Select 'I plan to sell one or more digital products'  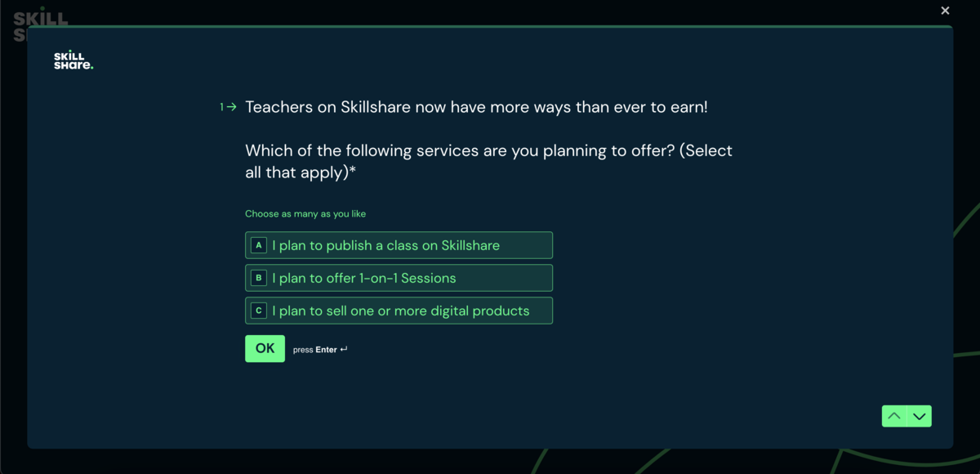click(399, 311)
